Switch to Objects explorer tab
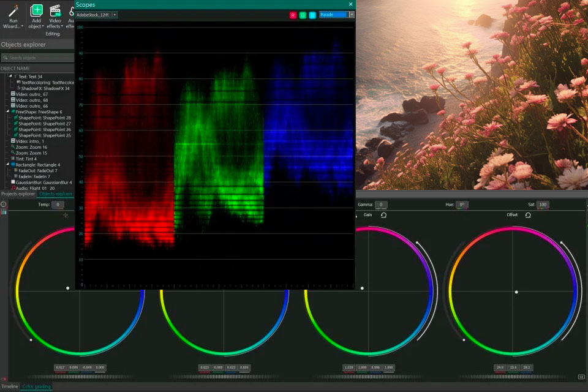 [56, 194]
